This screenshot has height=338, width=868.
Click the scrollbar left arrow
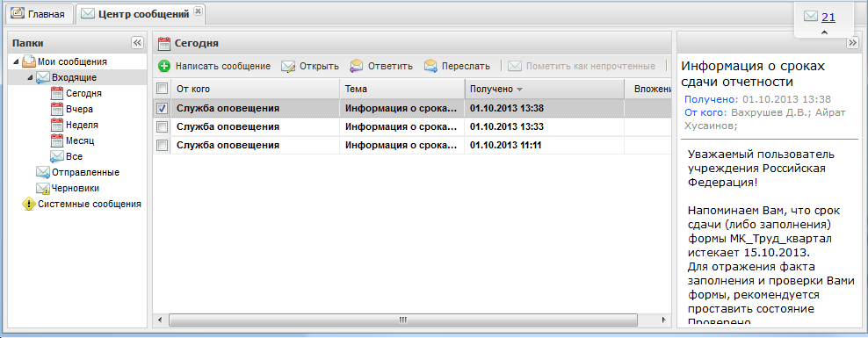pos(159,320)
